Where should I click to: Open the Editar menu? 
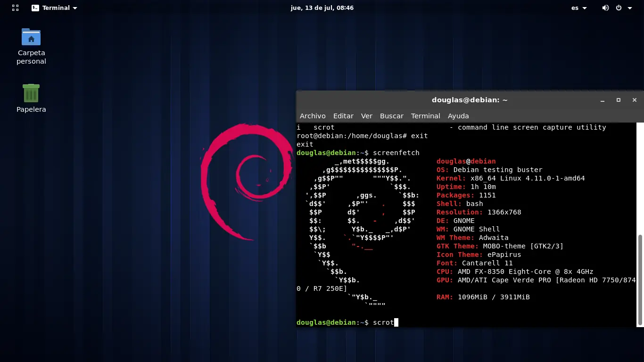coord(343,116)
